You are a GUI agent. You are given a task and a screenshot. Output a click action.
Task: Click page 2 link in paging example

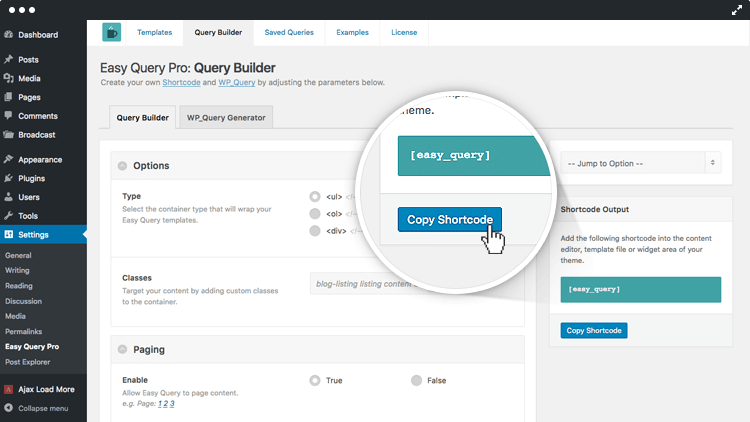166,404
